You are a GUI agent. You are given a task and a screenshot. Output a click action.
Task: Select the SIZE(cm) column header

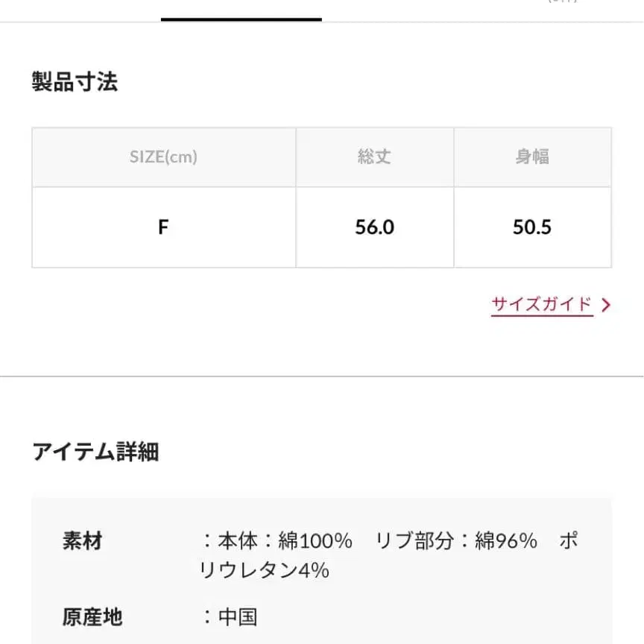click(162, 157)
